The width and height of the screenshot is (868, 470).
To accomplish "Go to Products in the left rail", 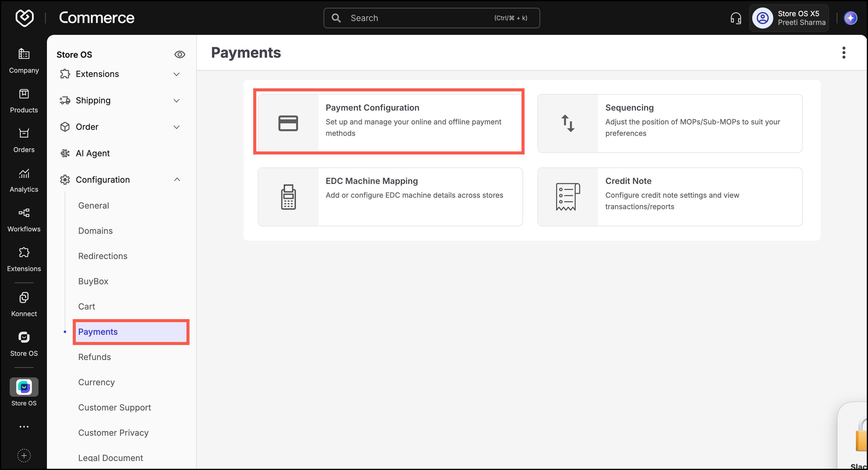I will pyautogui.click(x=24, y=101).
